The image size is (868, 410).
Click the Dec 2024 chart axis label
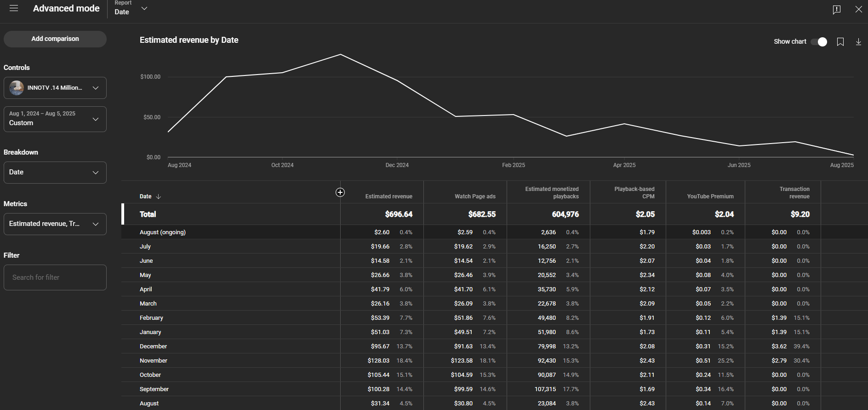coord(397,165)
